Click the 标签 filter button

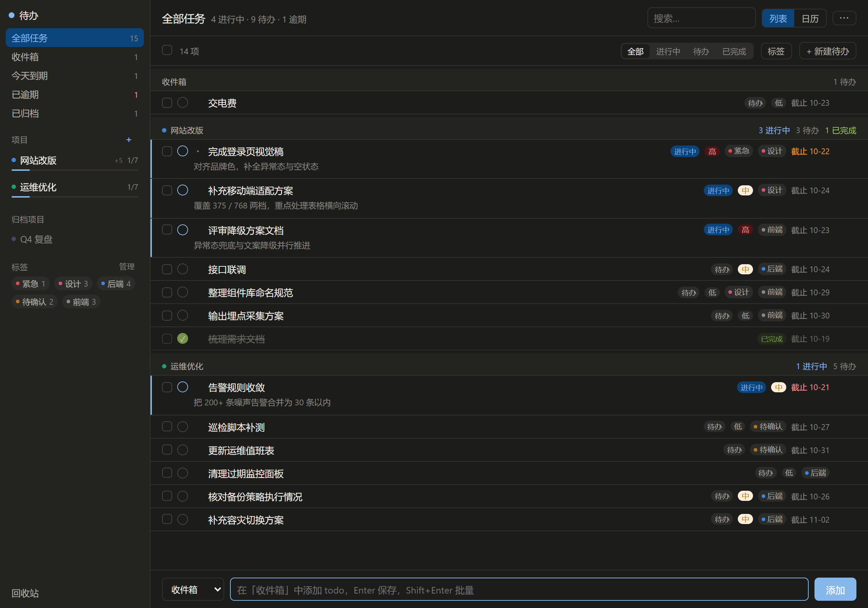(x=776, y=51)
